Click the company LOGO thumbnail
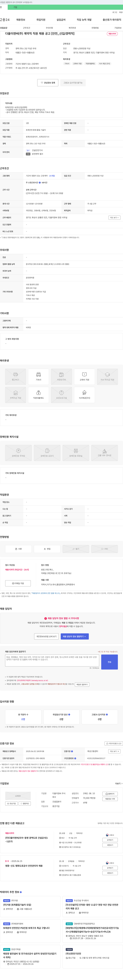 pos(18,796)
